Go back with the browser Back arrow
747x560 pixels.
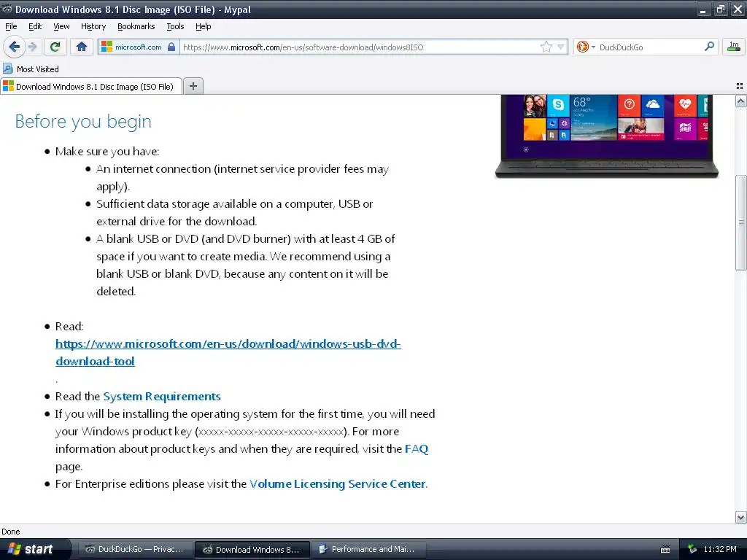(x=14, y=47)
